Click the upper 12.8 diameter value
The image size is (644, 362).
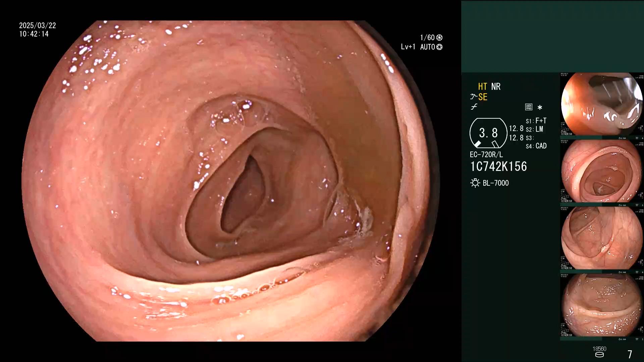516,128
